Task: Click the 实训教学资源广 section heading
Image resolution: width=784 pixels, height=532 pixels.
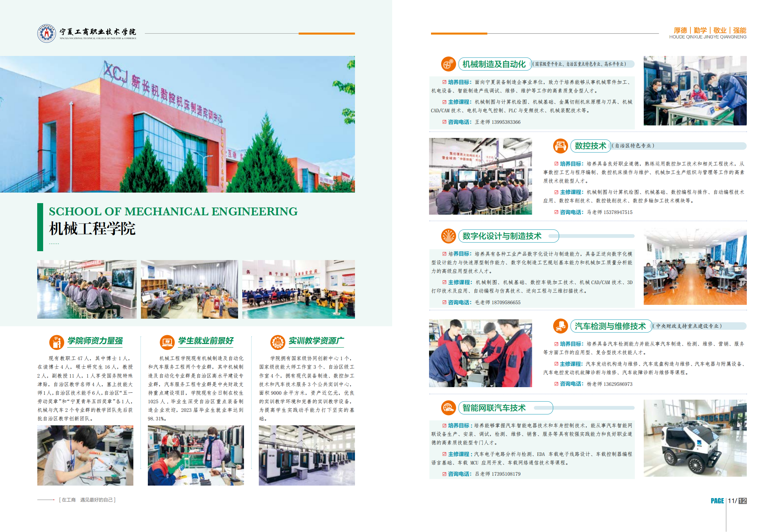Action: click(x=316, y=341)
